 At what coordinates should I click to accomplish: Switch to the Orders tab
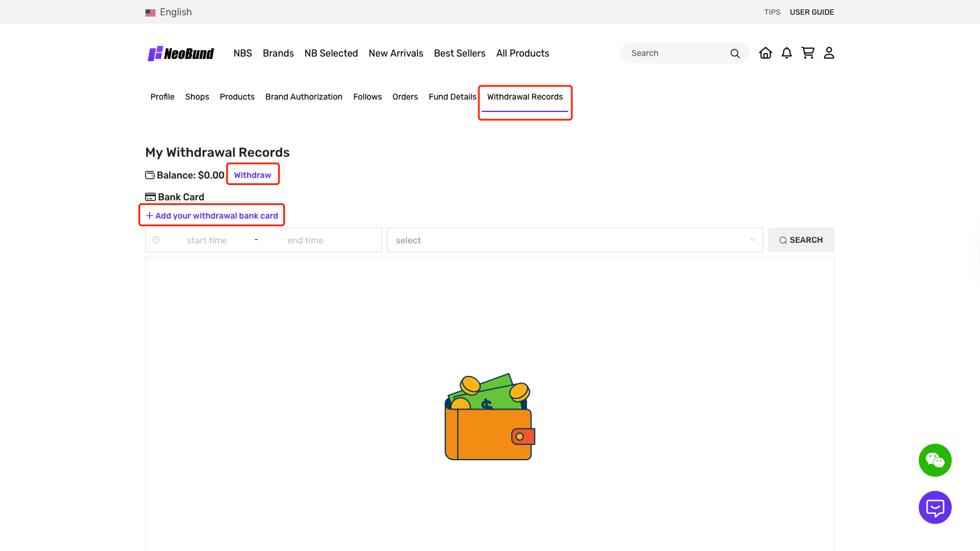[x=405, y=97]
